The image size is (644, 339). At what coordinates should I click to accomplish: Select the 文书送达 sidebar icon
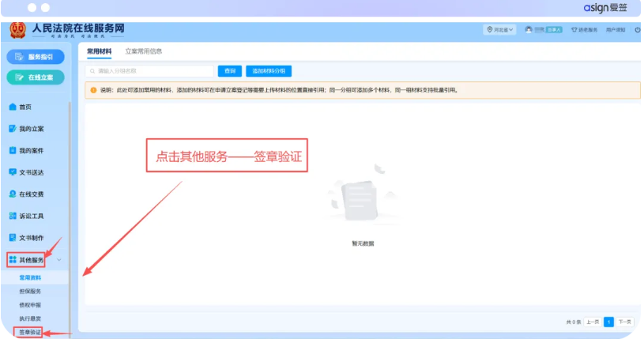13,172
